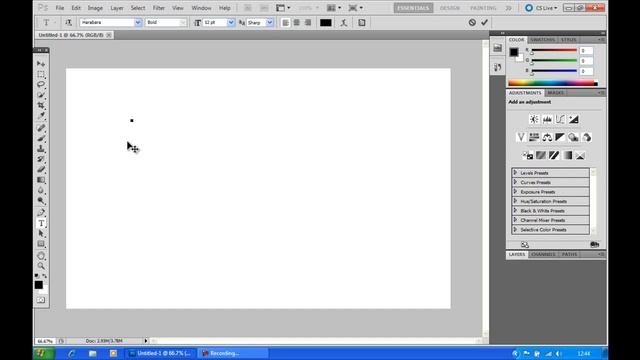This screenshot has height=360, width=640.
Task: Switch to the Swatches tab
Action: tap(542, 40)
